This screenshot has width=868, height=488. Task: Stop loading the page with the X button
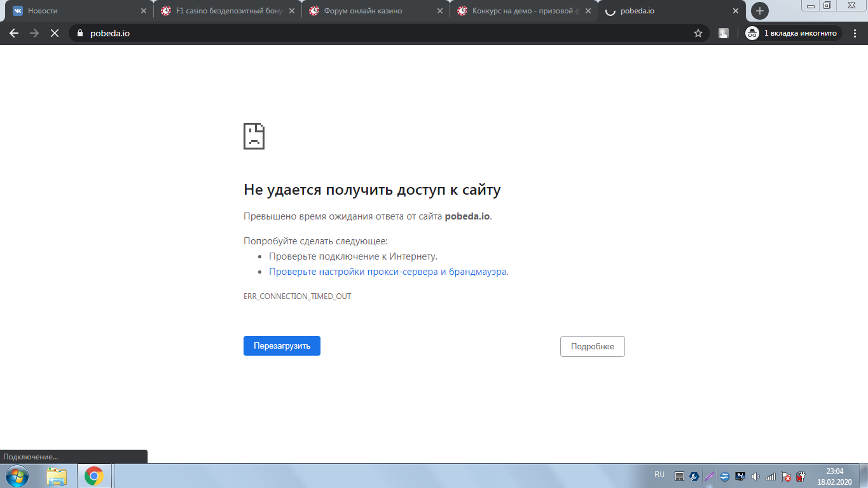pos(55,33)
